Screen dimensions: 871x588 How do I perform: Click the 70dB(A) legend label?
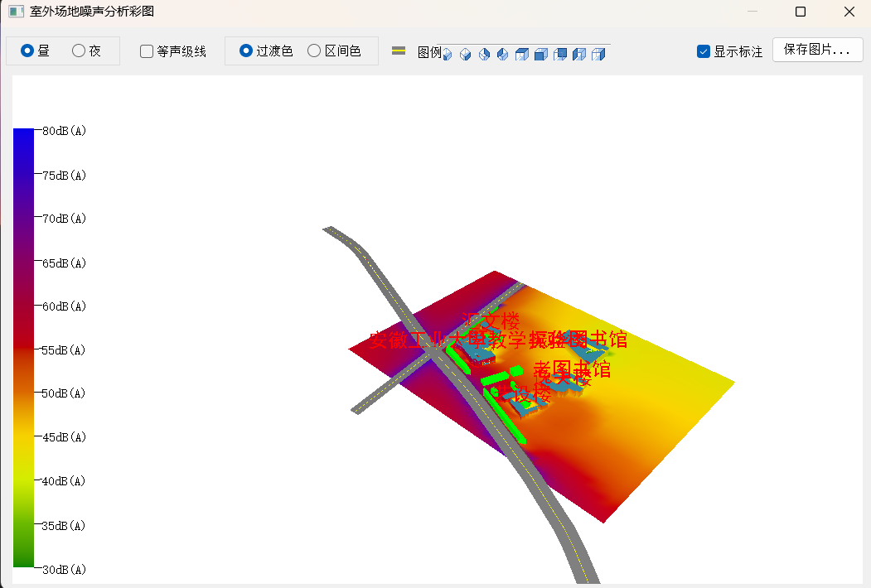point(65,219)
